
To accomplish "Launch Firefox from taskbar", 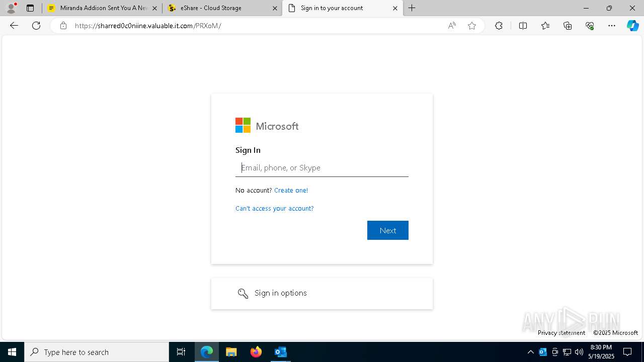I will [x=256, y=352].
